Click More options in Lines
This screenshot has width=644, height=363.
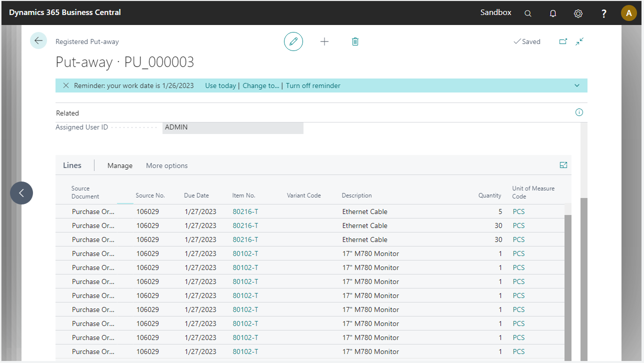click(167, 165)
